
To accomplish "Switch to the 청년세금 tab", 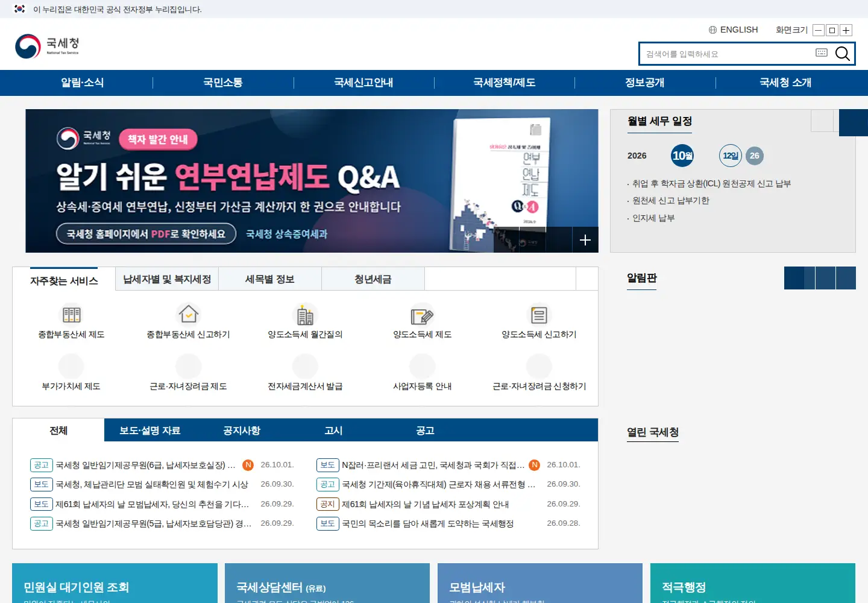I will tap(373, 279).
